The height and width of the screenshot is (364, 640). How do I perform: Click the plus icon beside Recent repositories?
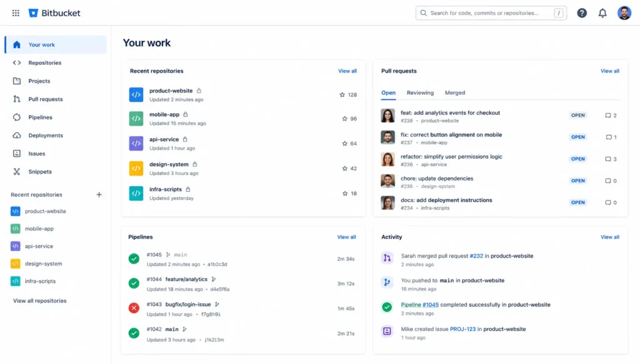[x=99, y=194]
